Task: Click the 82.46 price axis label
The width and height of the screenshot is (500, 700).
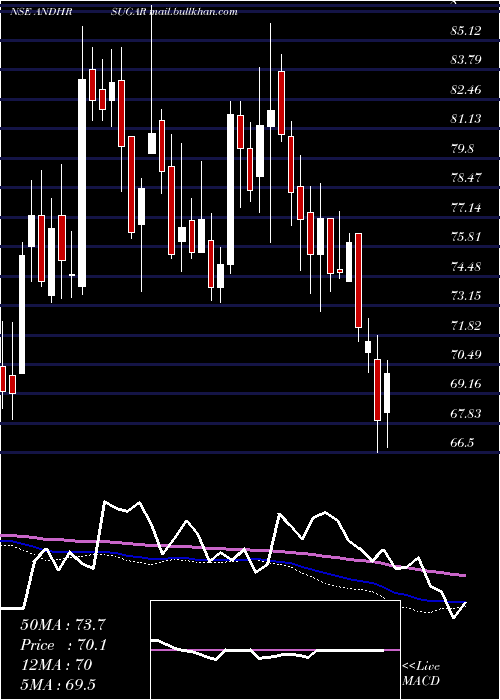Action: click(467, 90)
